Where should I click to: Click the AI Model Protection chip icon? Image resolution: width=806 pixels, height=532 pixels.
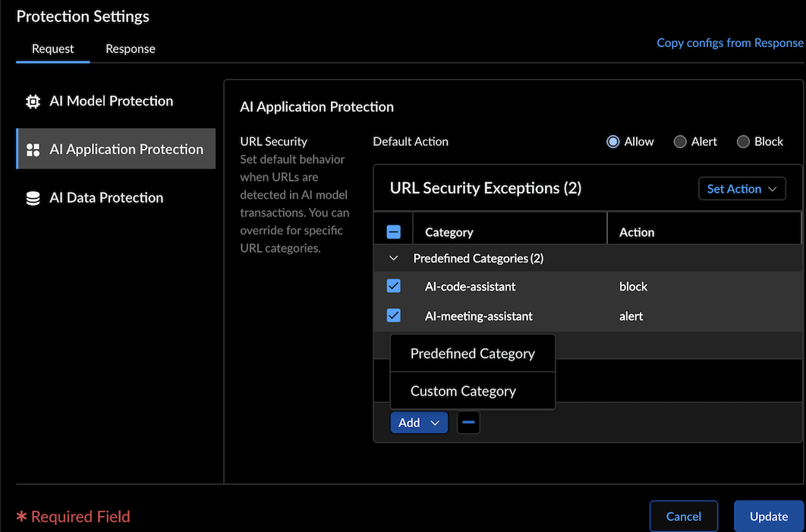(33, 102)
